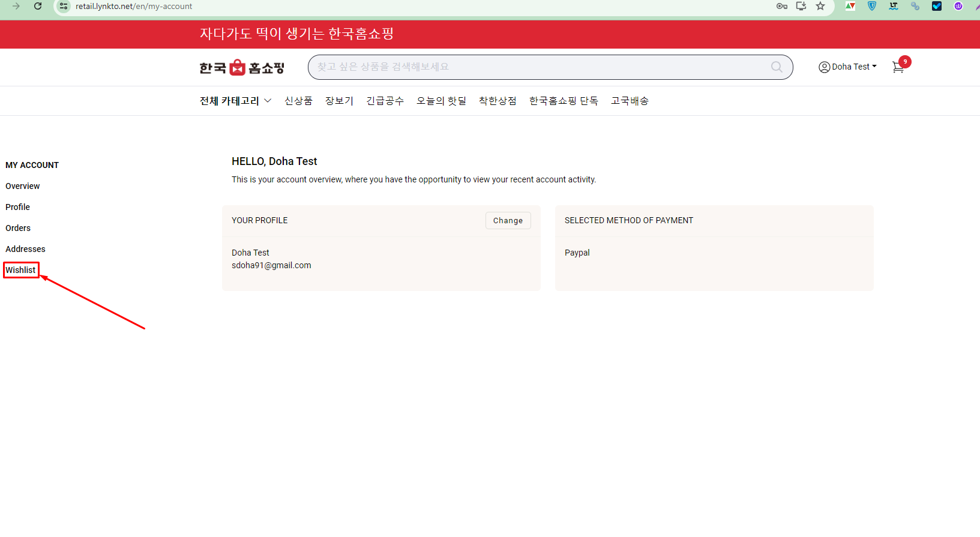Viewport: 980px width, 537px height.
Task: View site information icon beside URL
Action: pos(64,6)
